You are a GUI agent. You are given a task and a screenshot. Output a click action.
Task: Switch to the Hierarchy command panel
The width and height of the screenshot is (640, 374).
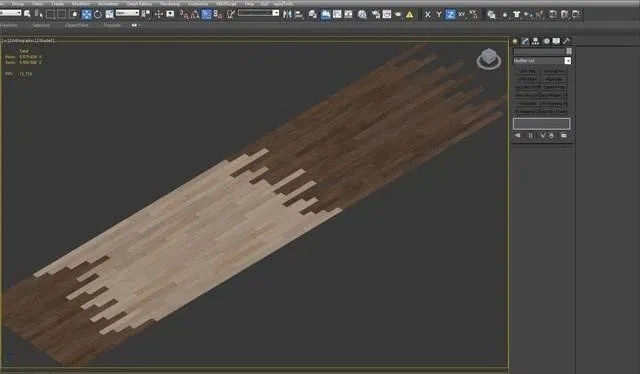(535, 41)
